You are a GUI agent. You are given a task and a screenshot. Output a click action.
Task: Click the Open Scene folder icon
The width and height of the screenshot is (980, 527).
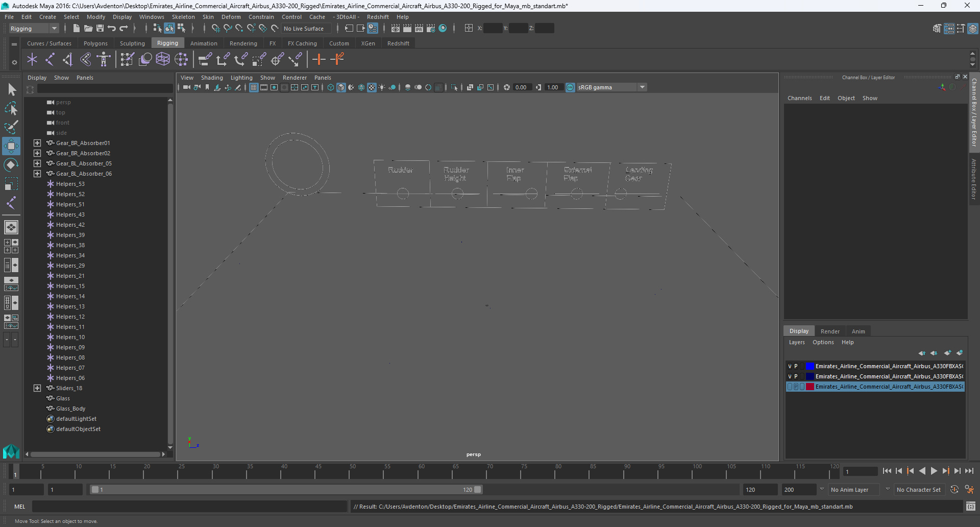(x=88, y=29)
